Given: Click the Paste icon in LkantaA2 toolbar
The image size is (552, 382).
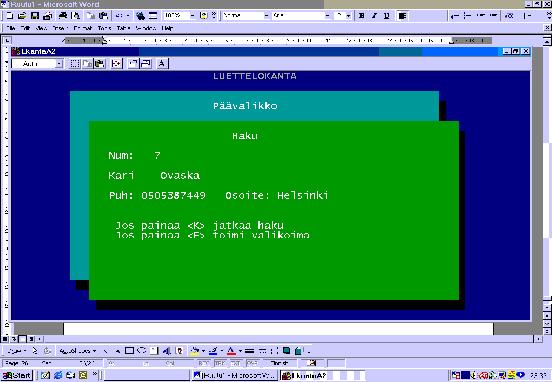Looking at the screenshot, I should click(x=100, y=64).
